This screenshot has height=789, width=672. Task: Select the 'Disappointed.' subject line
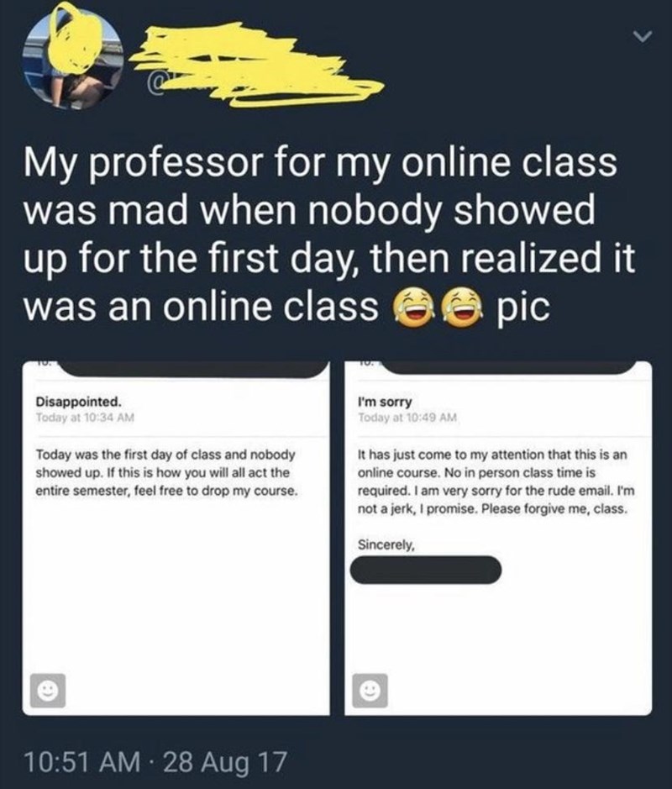tap(78, 402)
